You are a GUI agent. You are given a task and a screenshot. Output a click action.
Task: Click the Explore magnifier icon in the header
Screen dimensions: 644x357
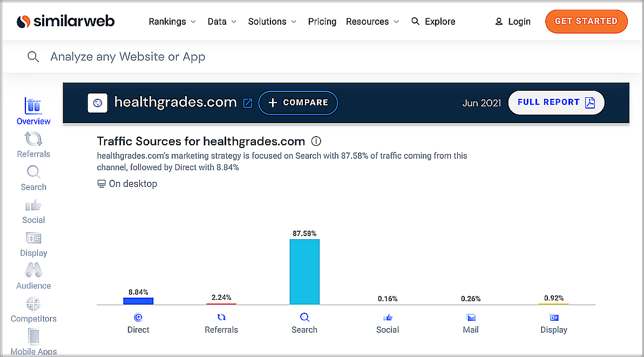(415, 22)
